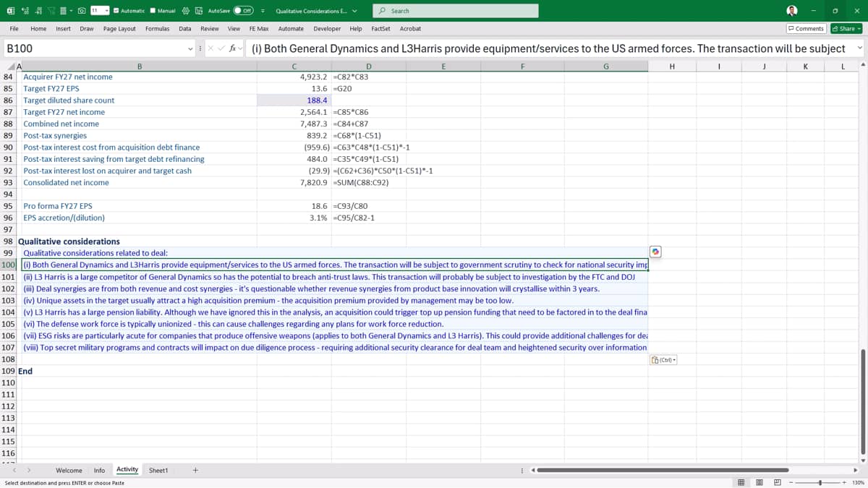
Task: Click the decrease decimal quick access icon
Action: point(38,11)
